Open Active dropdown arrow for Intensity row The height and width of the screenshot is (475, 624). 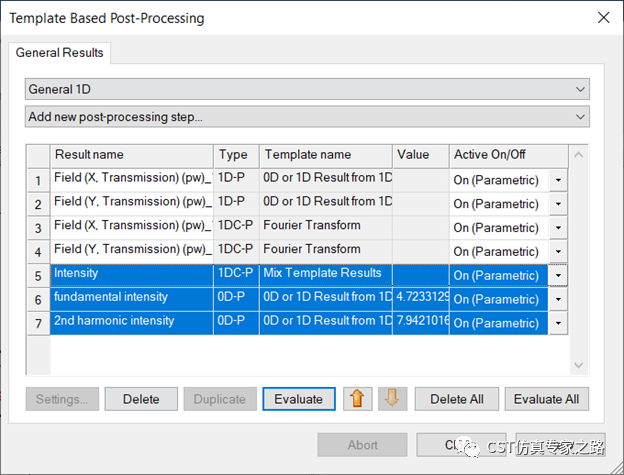pos(558,275)
